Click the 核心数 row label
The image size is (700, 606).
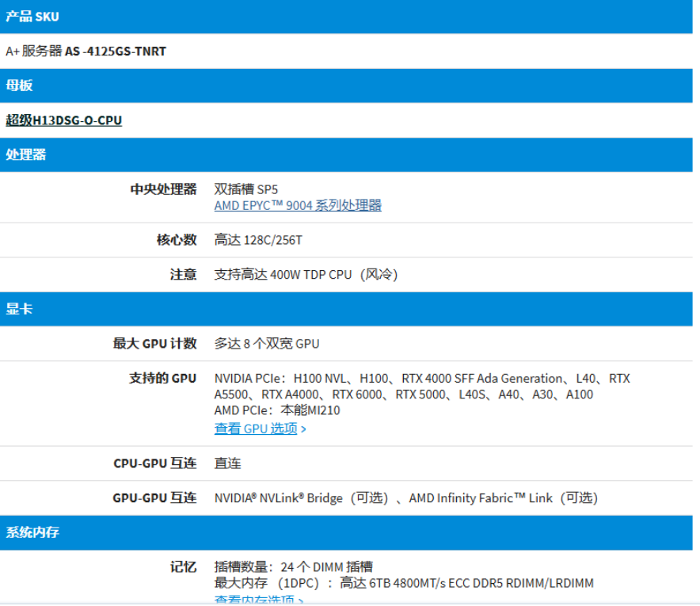coord(177,240)
